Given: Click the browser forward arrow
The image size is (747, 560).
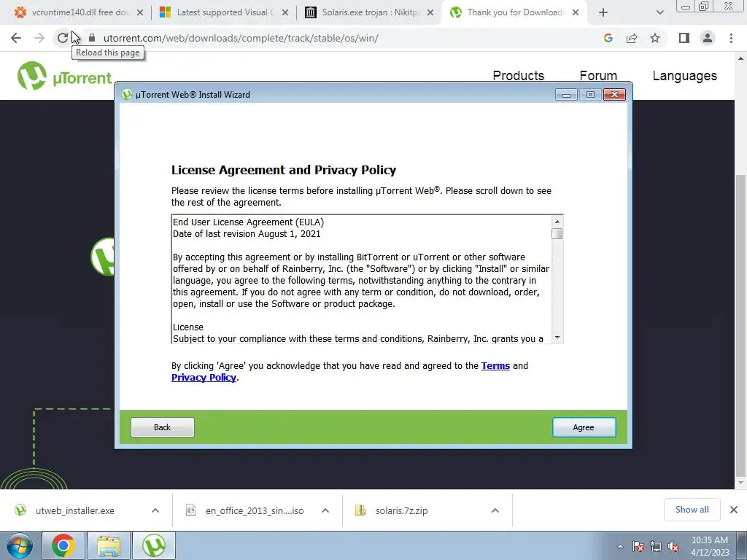Looking at the screenshot, I should point(39,38).
